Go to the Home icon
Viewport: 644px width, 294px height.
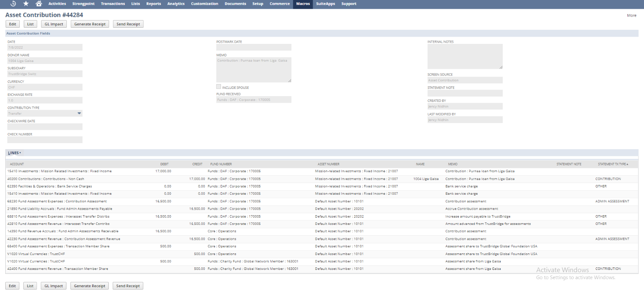[39, 4]
